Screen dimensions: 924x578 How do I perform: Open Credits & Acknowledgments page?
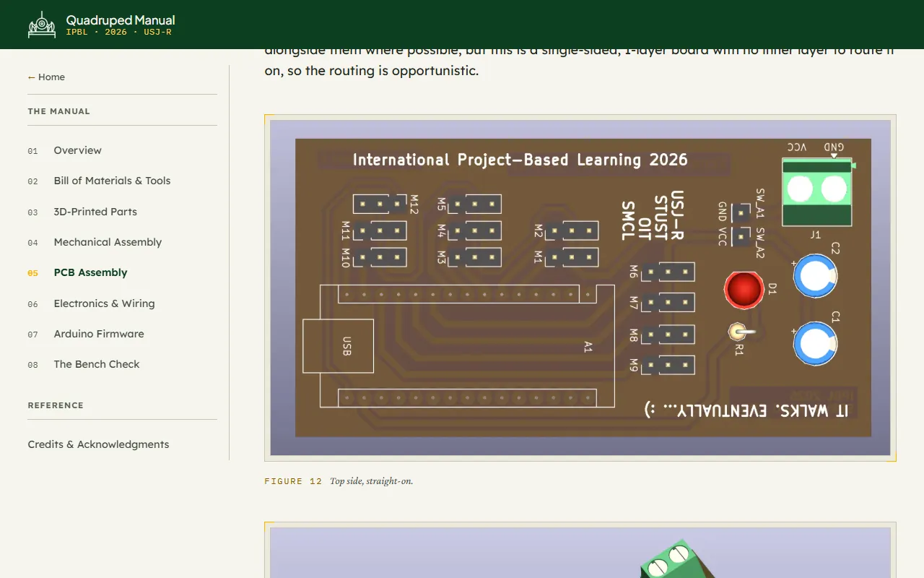tap(98, 444)
